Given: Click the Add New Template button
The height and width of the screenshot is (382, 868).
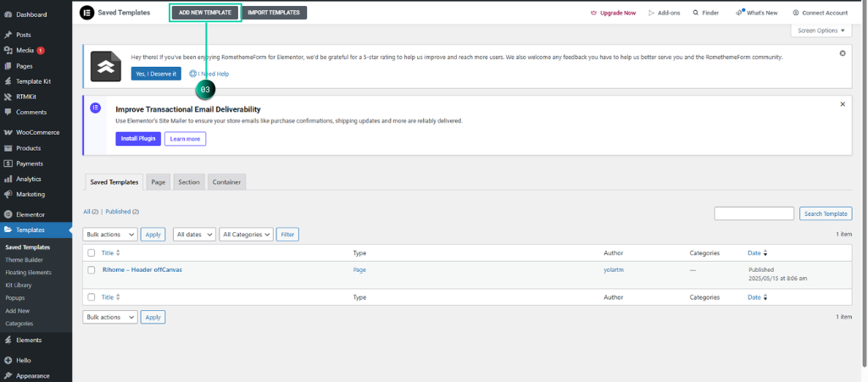Looking at the screenshot, I should pyautogui.click(x=205, y=13).
